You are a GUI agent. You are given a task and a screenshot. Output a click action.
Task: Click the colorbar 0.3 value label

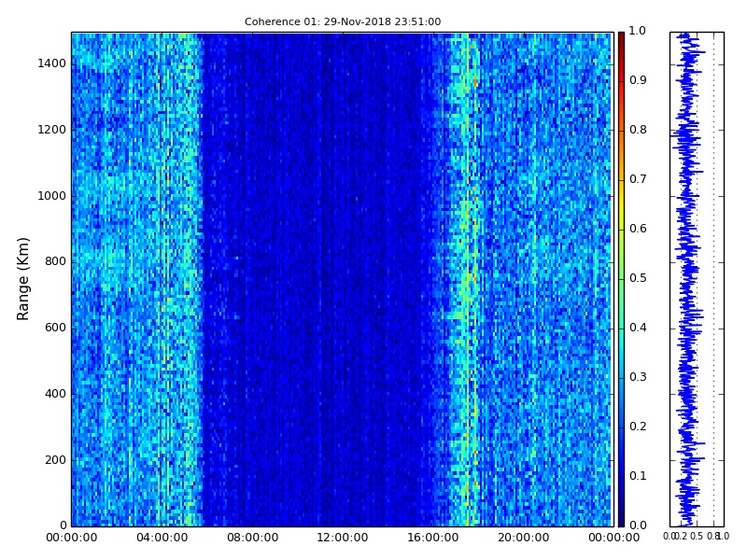click(x=638, y=377)
